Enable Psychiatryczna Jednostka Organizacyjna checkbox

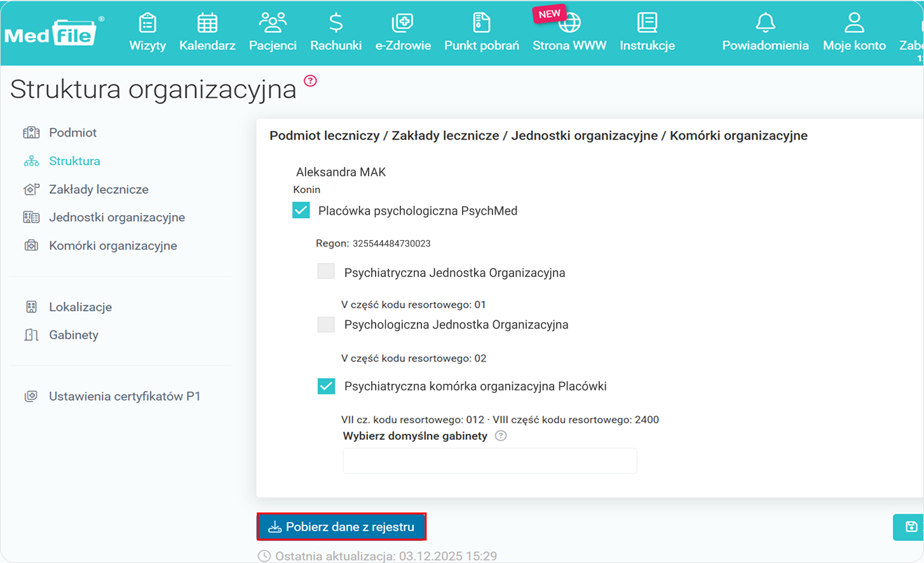326,271
